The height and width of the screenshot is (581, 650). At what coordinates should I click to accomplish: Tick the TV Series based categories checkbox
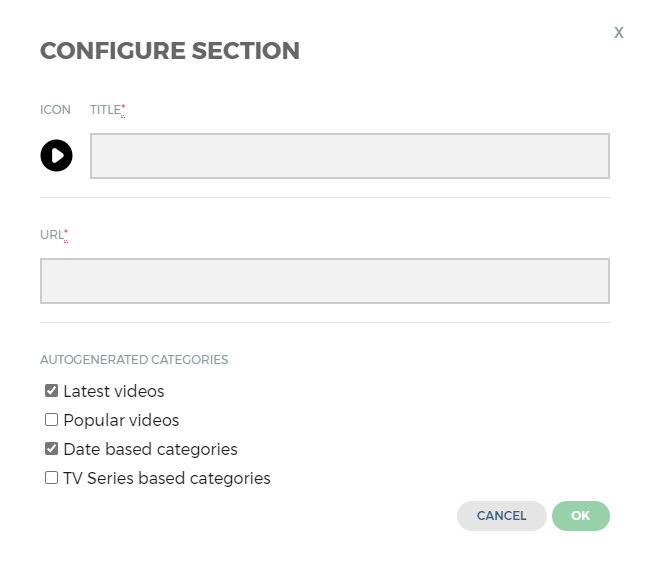pos(52,478)
